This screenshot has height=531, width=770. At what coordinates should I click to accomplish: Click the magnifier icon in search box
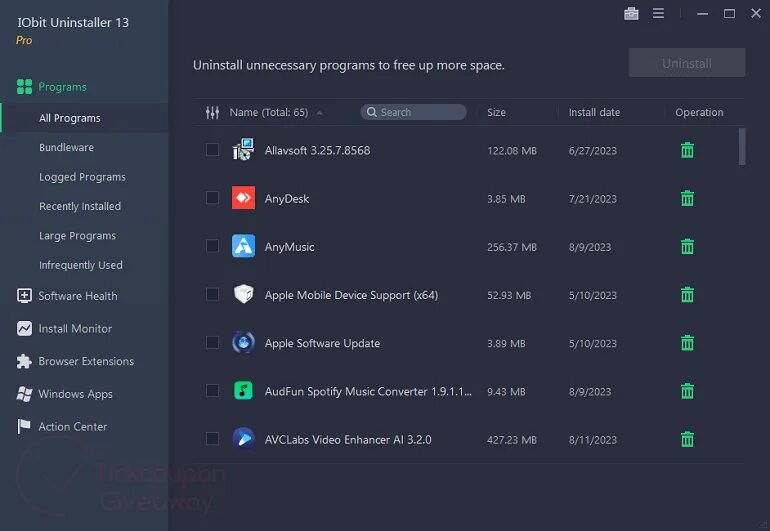pyautogui.click(x=372, y=112)
